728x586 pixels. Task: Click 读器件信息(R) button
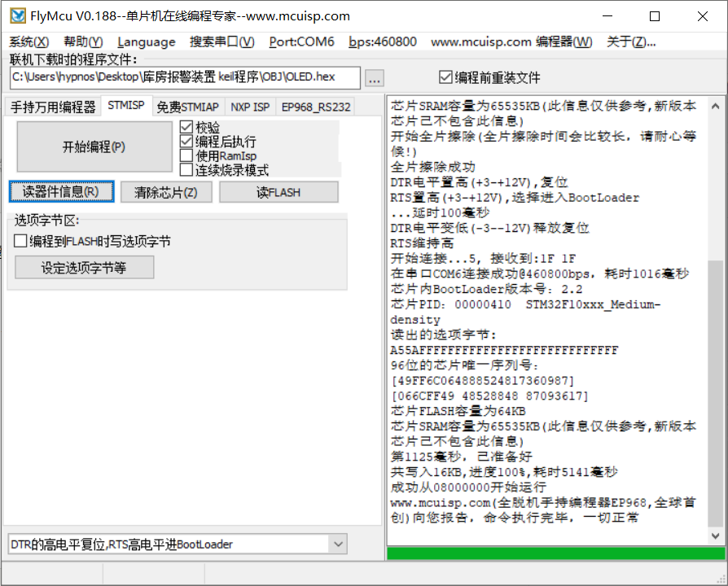pyautogui.click(x=61, y=191)
